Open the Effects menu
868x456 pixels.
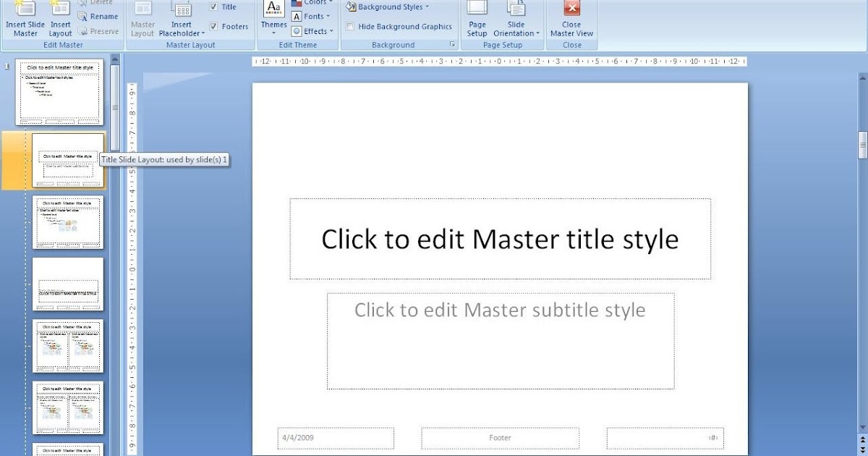point(312,31)
